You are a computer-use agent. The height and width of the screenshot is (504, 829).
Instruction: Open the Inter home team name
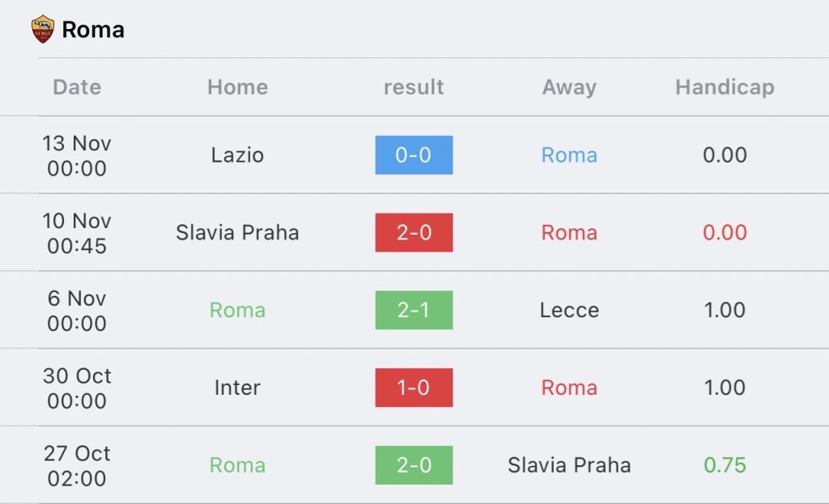coord(237,388)
